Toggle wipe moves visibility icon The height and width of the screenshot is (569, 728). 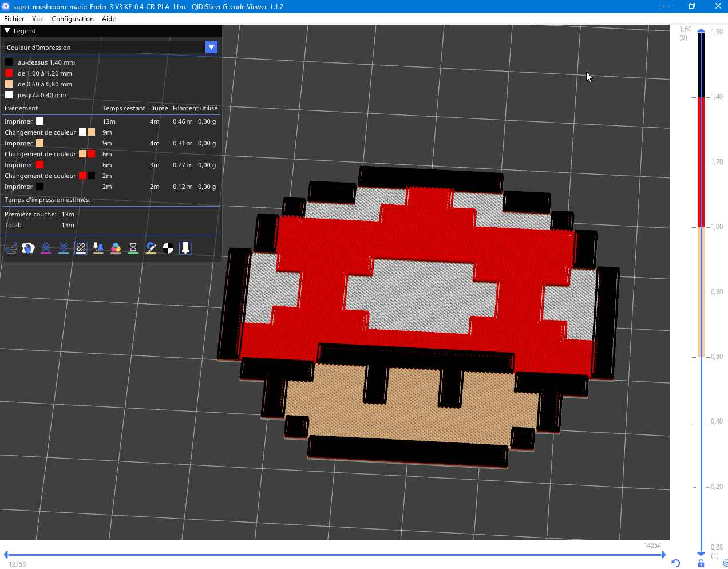[28, 248]
